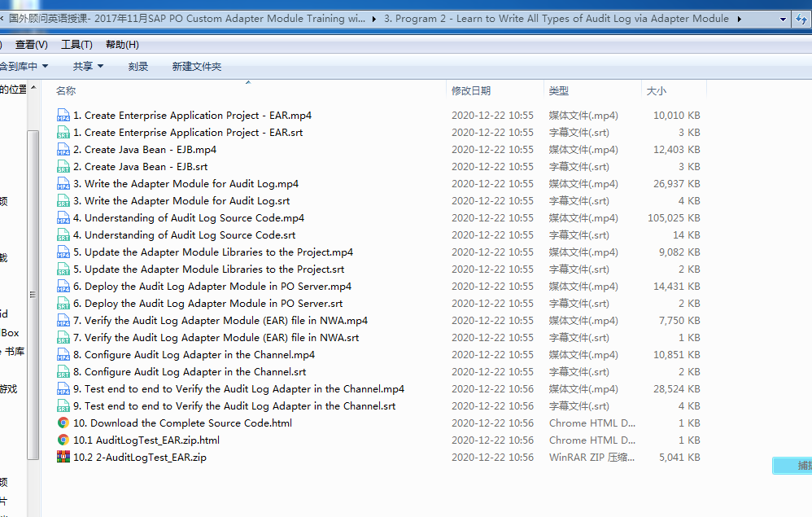812x517 pixels.
Task: Select file 6. Deploy the Audit Log Adapter Module.mp4
Action: (212, 286)
